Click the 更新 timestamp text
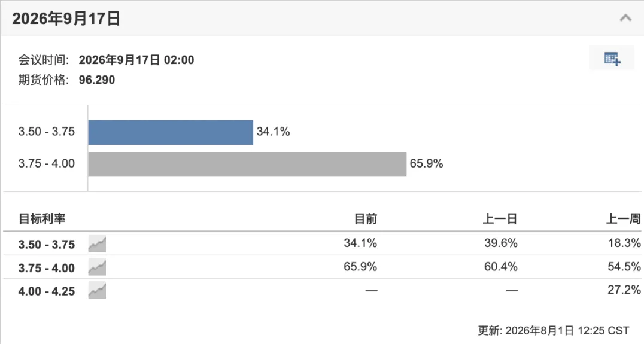 553,330
